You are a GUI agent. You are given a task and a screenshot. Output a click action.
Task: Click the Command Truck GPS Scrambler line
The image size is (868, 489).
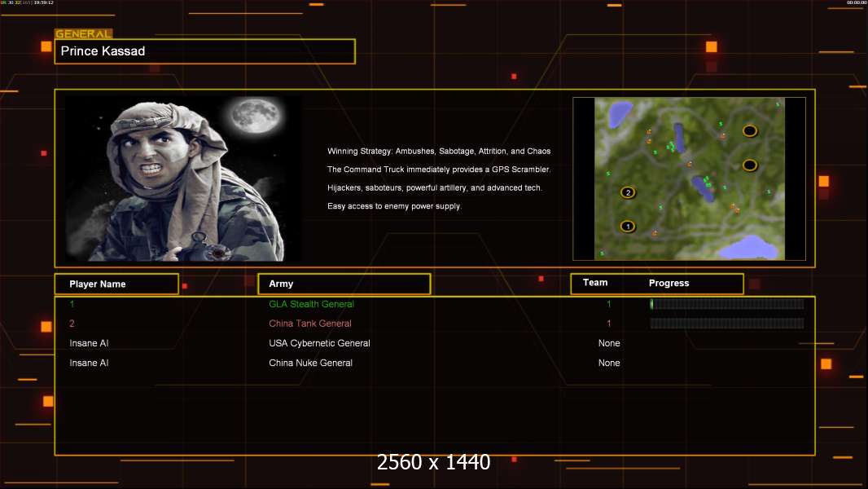pos(439,170)
